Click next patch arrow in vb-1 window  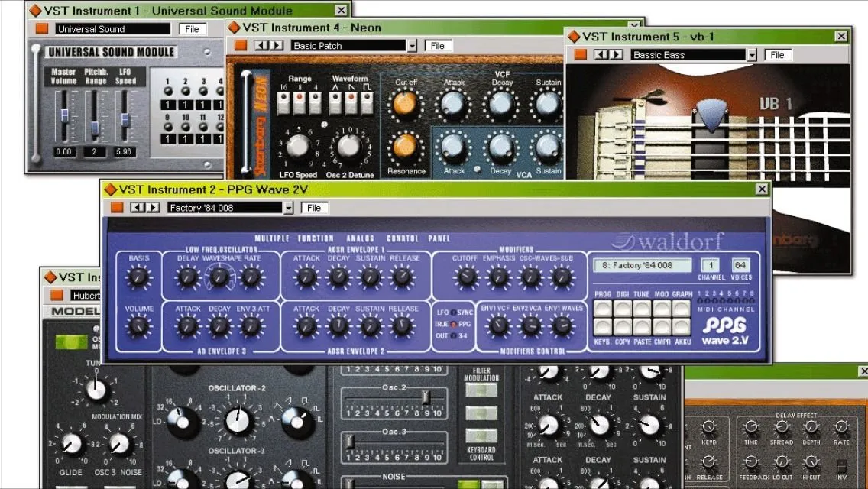[x=616, y=55]
